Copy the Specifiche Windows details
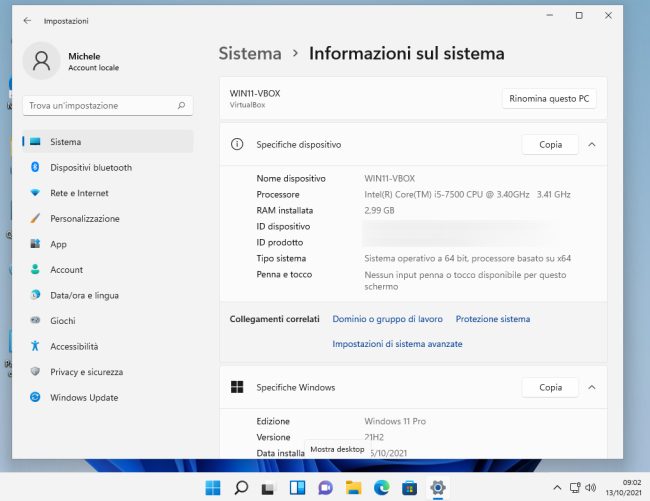This screenshot has height=501, width=650. 550,387
